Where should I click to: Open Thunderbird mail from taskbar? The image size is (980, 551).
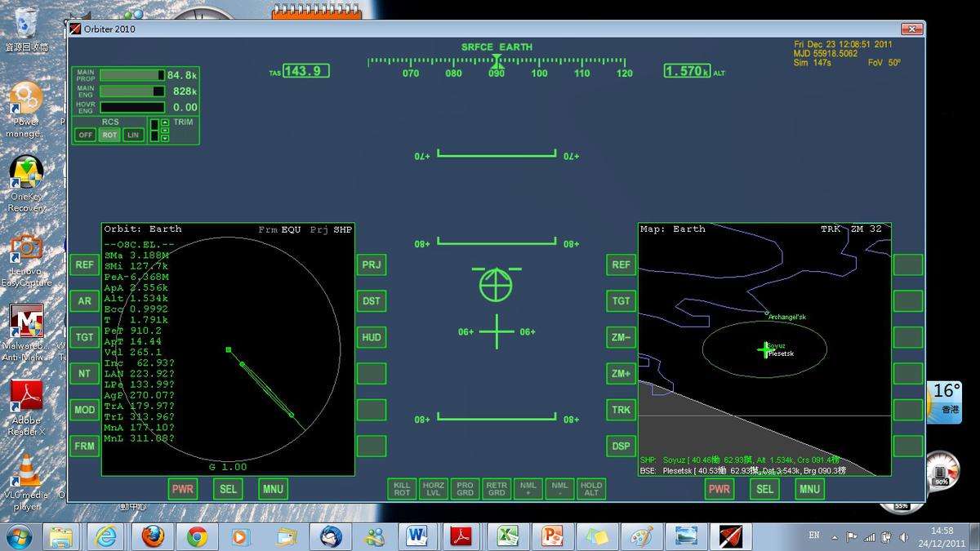(x=331, y=536)
